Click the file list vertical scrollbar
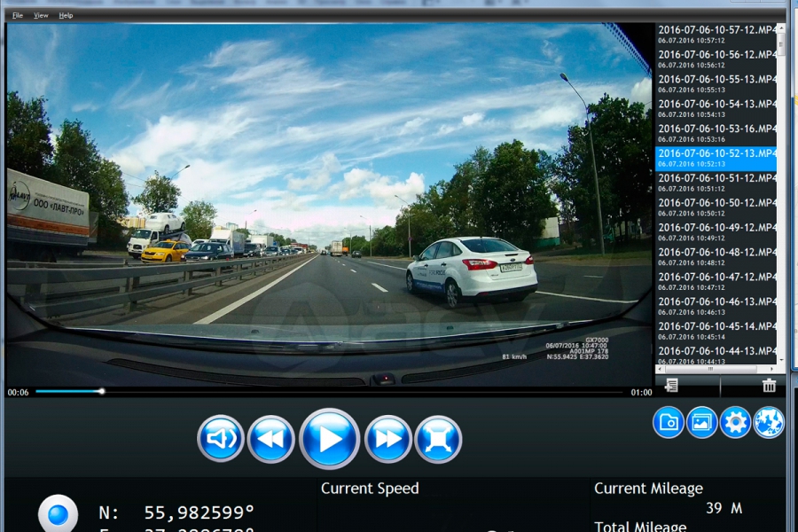Image resolution: width=798 pixels, height=532 pixels. (x=781, y=193)
